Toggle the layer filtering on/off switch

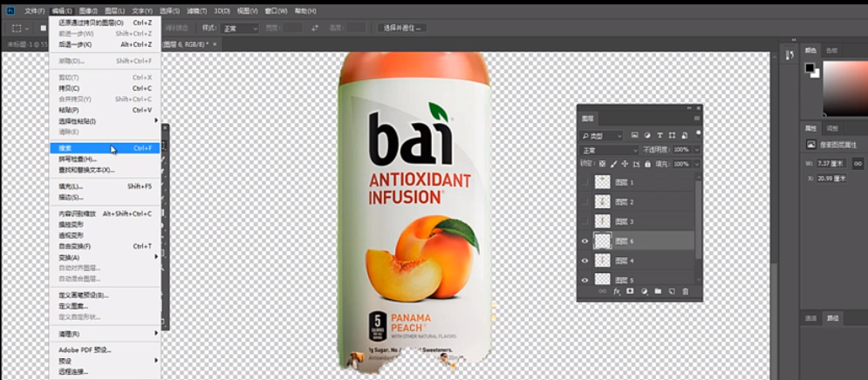(x=698, y=132)
